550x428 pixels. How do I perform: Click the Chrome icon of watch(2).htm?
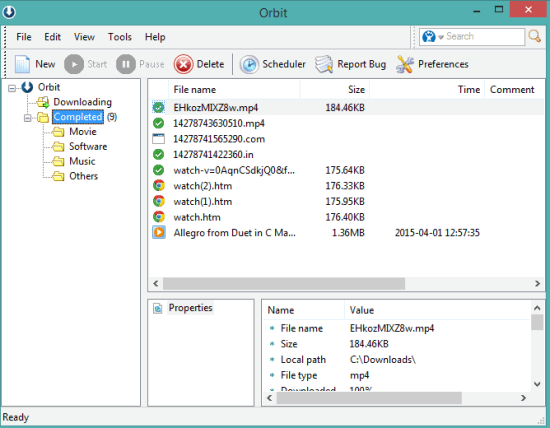point(159,186)
